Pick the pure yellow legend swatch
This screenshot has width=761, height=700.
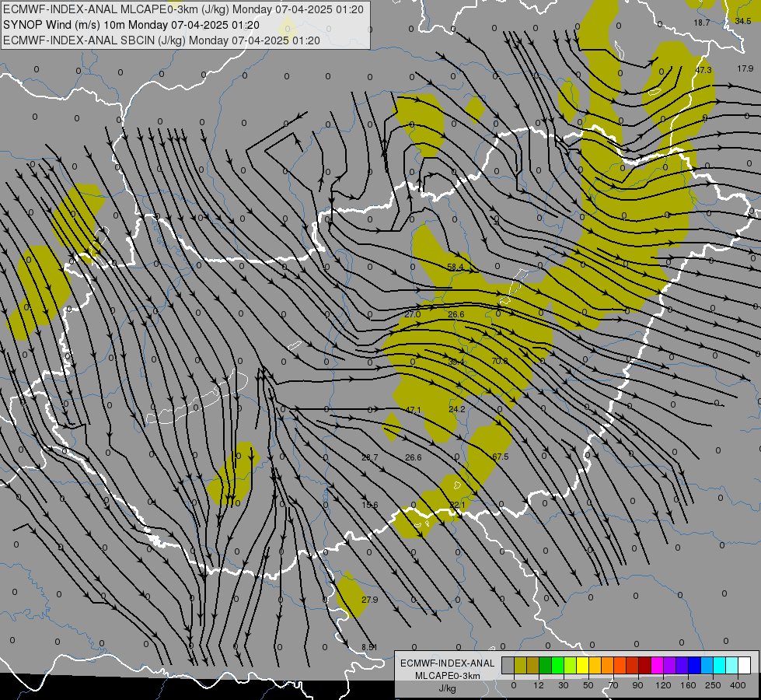[x=583, y=665]
